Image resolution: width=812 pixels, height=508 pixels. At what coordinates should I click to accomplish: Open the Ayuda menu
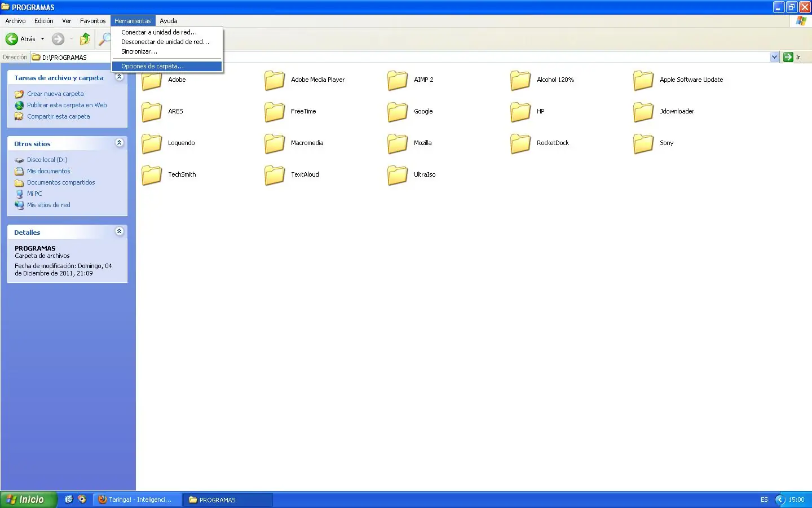tap(169, 21)
